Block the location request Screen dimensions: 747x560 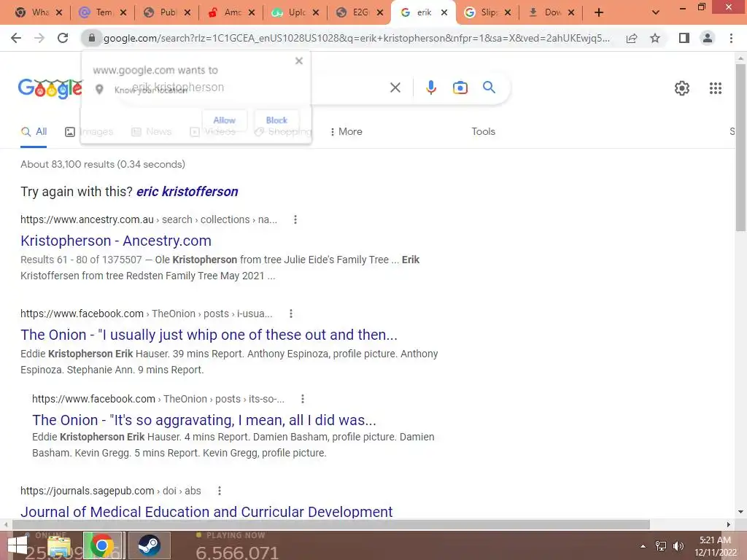(x=276, y=120)
